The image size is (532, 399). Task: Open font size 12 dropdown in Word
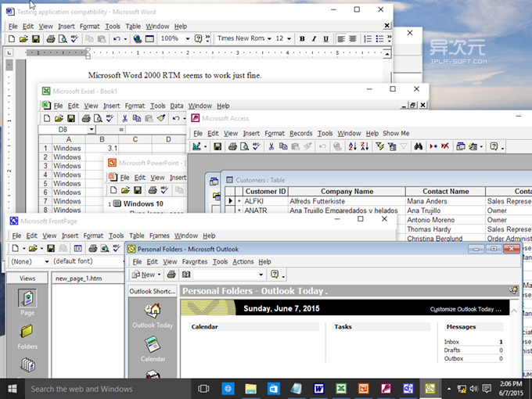pyautogui.click(x=289, y=38)
